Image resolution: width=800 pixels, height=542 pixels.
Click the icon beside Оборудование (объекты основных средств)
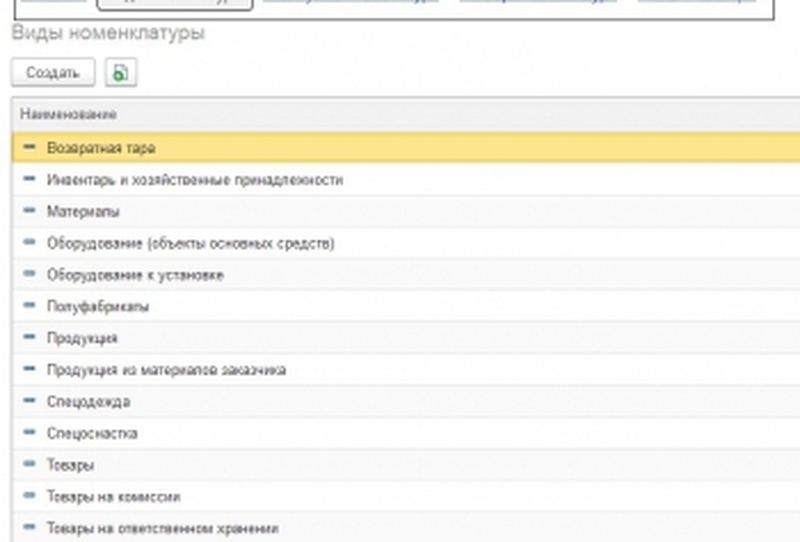29,243
